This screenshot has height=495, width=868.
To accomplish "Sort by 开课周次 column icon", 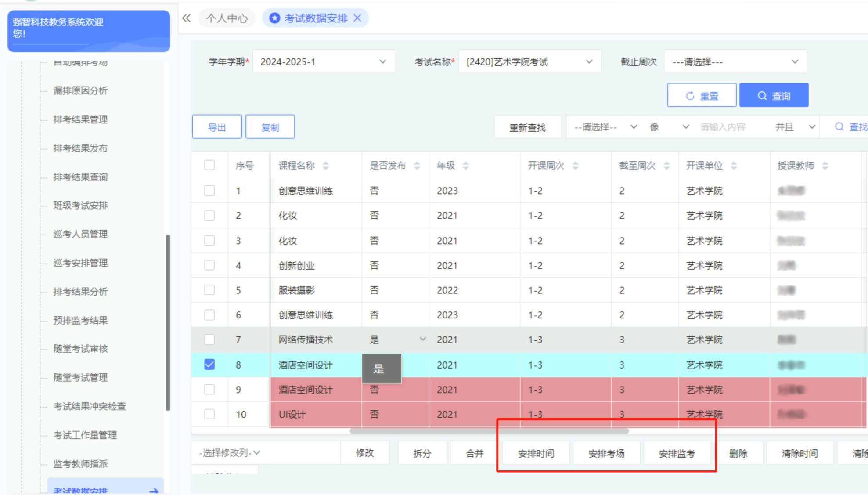I will click(575, 166).
